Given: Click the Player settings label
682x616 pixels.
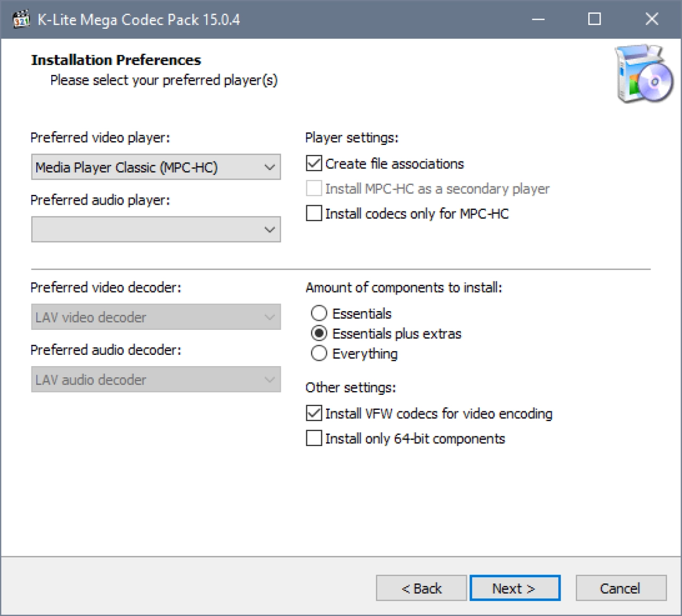Looking at the screenshot, I should pos(352,138).
